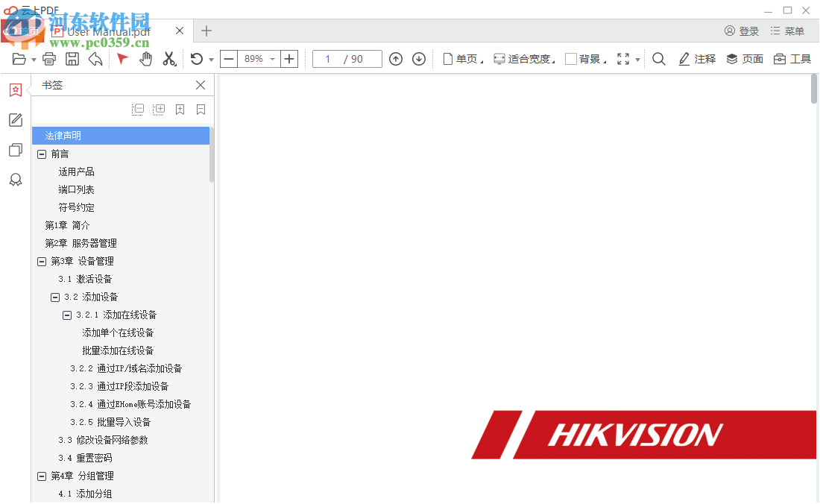Close the 书签 bookmark panel
The image size is (820, 504).
pyautogui.click(x=201, y=85)
